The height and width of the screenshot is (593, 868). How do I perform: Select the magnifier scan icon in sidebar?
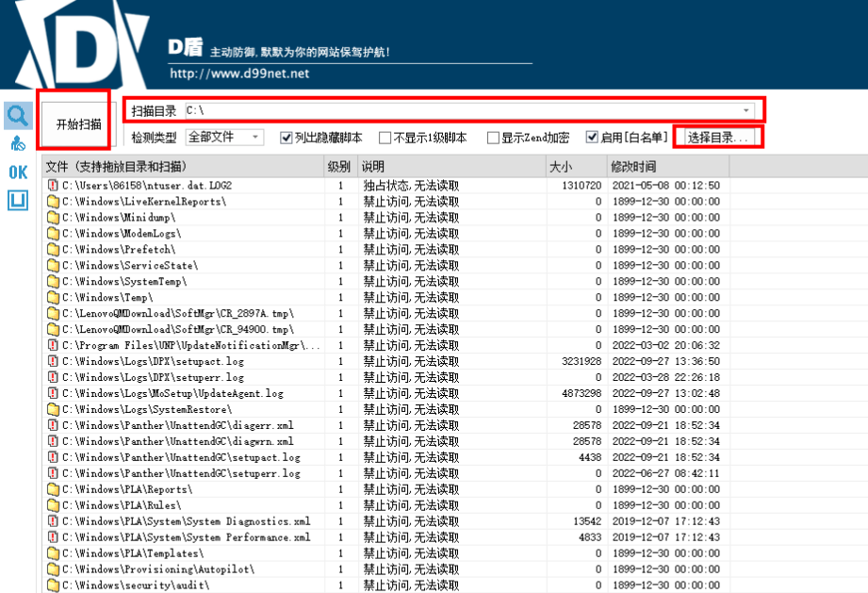point(17,114)
